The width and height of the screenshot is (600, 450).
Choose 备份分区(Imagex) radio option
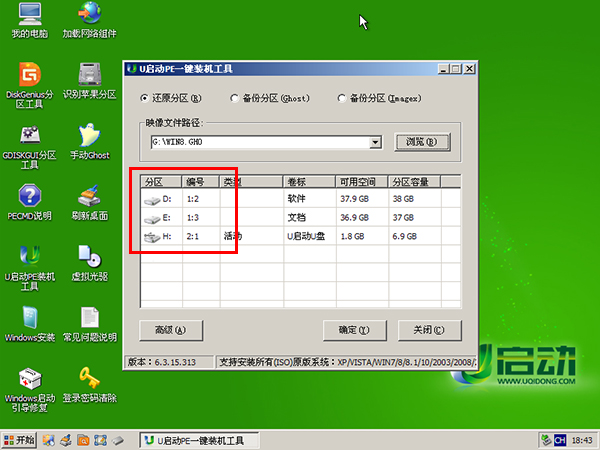click(341, 98)
